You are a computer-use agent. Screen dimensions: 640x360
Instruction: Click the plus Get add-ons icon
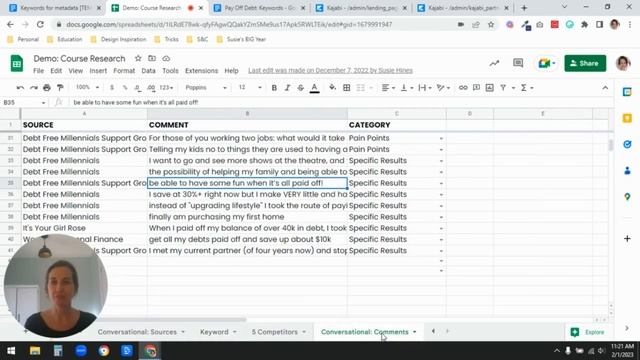pos(627,238)
